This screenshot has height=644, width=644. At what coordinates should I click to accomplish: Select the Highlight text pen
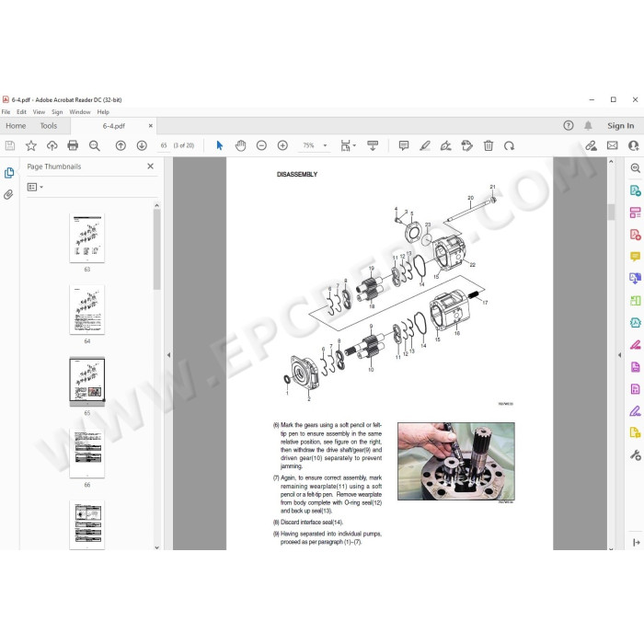(x=425, y=145)
